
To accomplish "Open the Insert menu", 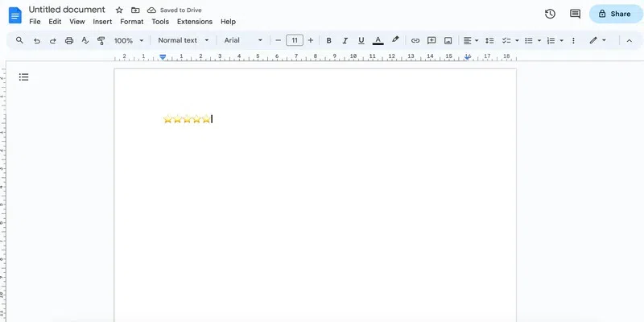I will click(x=102, y=22).
